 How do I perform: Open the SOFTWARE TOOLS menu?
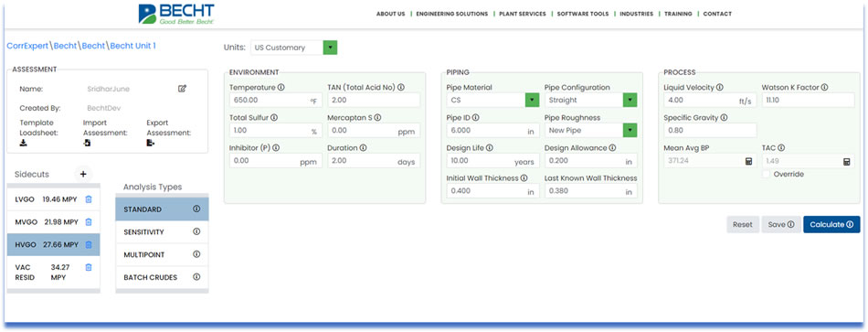click(582, 14)
